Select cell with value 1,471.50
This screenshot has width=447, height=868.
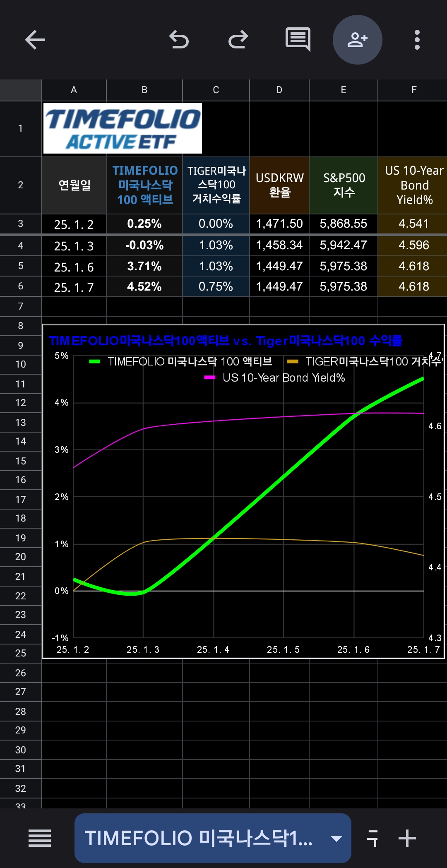(x=279, y=224)
